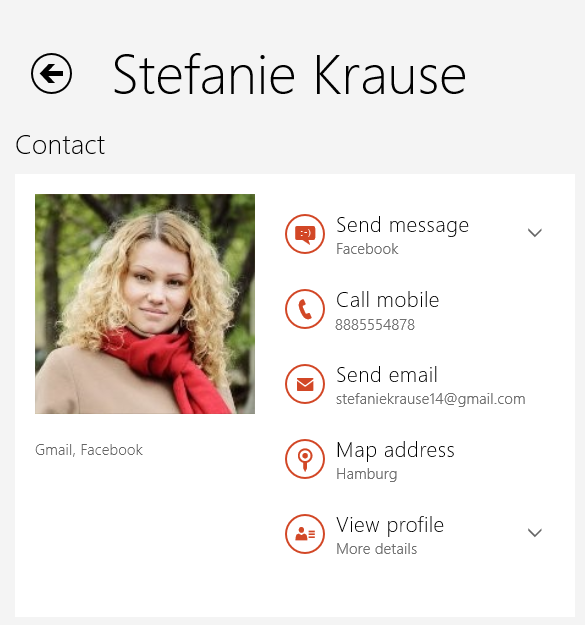
Task: Open Stefanie Krause's profile photo
Action: (x=145, y=304)
